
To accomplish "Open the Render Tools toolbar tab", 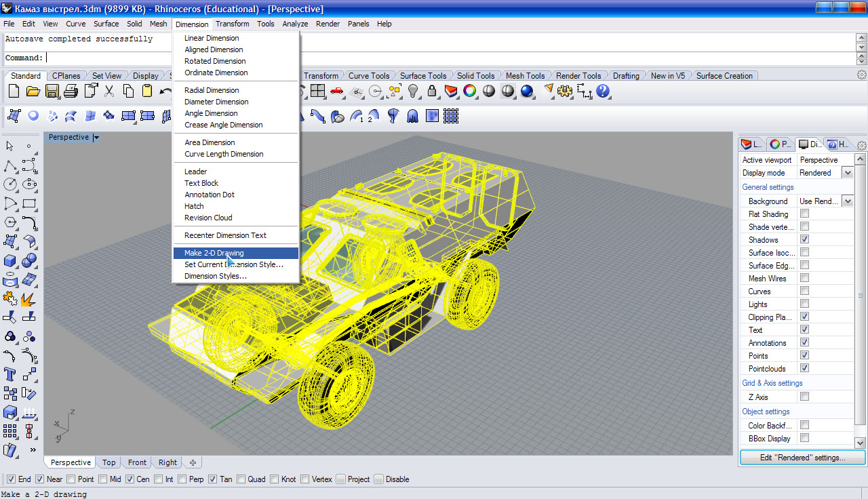I will (578, 76).
